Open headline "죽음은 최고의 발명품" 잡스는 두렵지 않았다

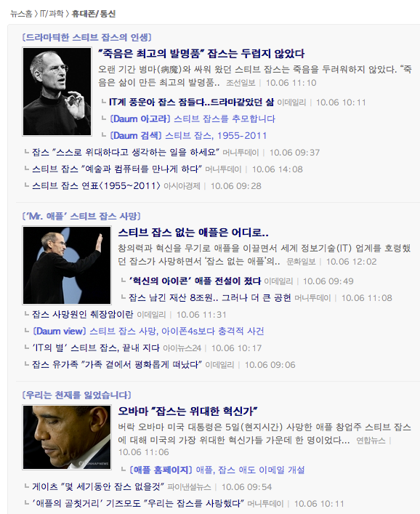point(201,53)
